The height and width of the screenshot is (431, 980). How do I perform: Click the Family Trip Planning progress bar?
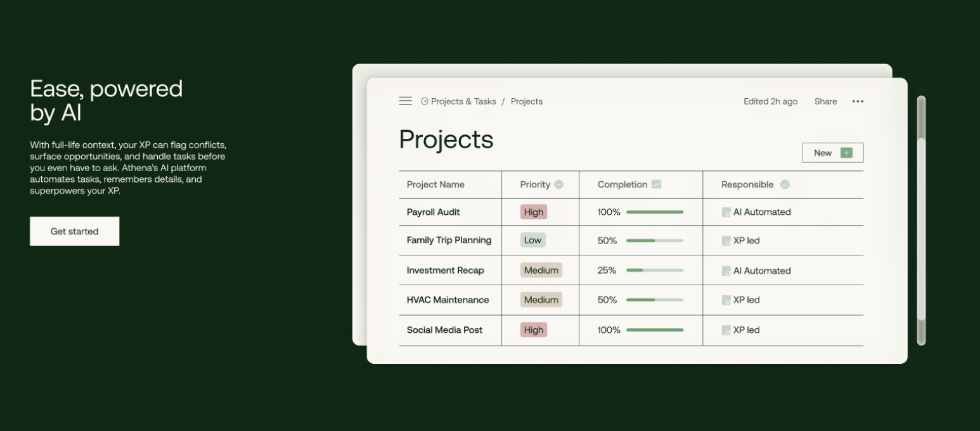coord(655,241)
